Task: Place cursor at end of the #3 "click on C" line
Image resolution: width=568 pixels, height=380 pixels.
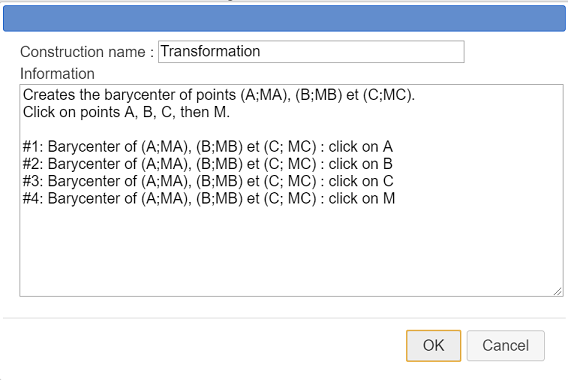Action: click(x=394, y=181)
